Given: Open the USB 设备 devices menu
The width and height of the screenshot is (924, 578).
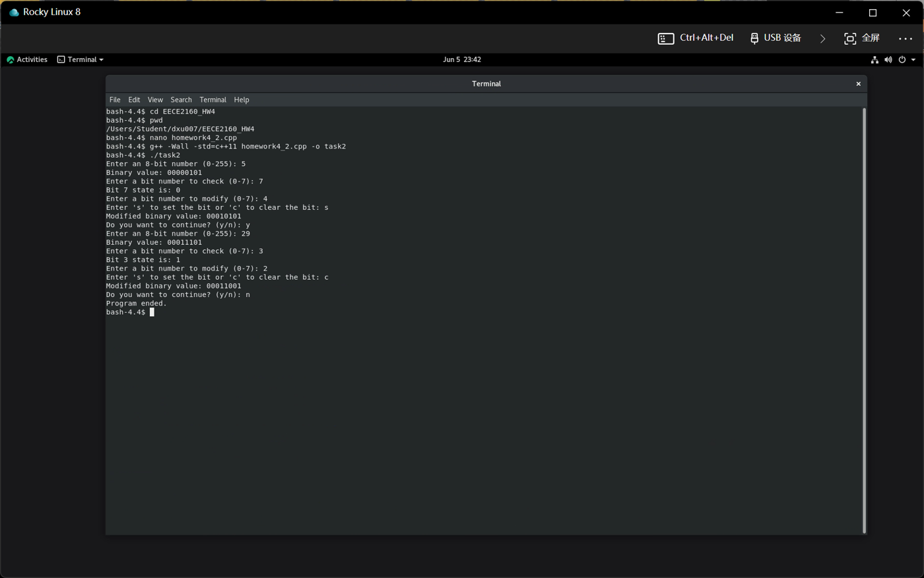Looking at the screenshot, I should [775, 38].
